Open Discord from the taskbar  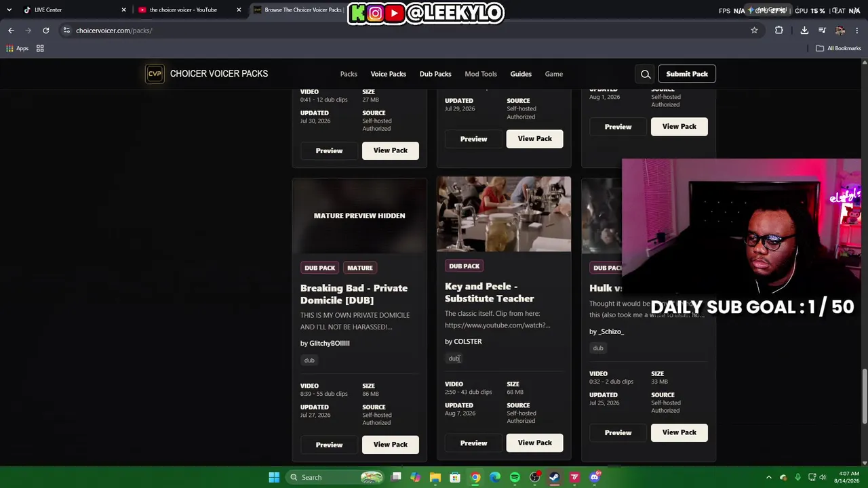pyautogui.click(x=595, y=477)
